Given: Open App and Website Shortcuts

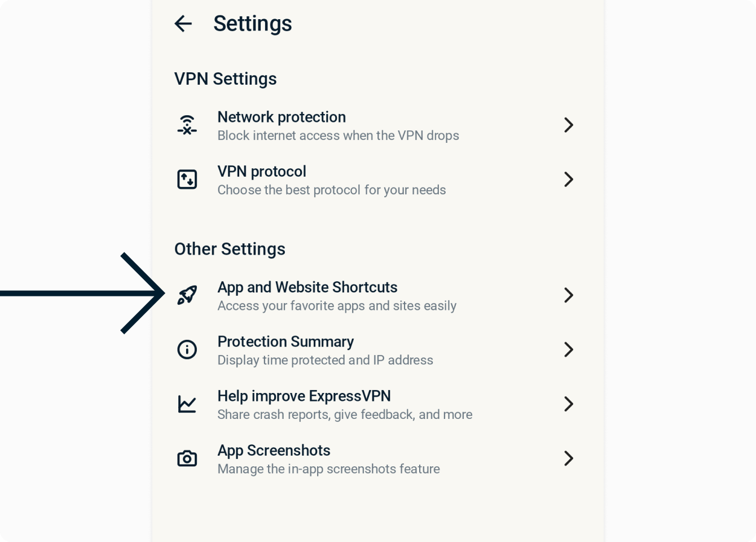Looking at the screenshot, I should pos(378,295).
